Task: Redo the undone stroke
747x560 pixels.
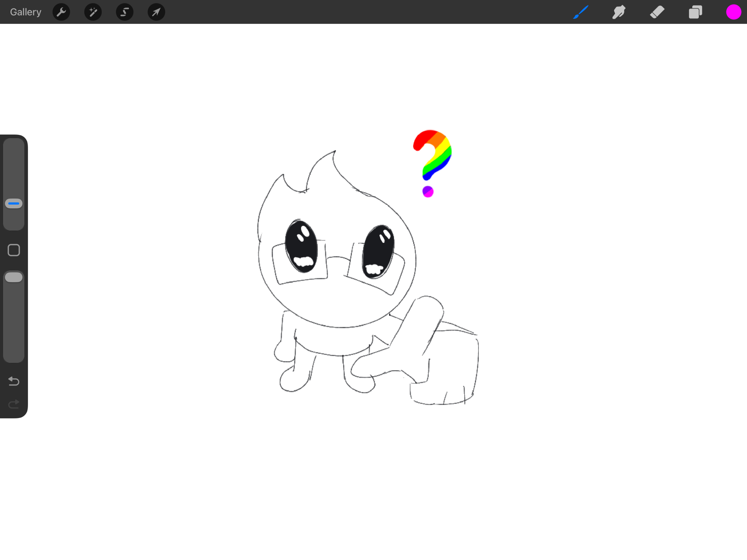Action: [14, 404]
